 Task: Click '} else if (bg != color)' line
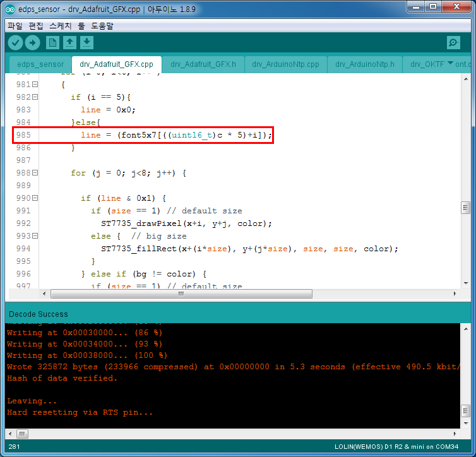144,274
